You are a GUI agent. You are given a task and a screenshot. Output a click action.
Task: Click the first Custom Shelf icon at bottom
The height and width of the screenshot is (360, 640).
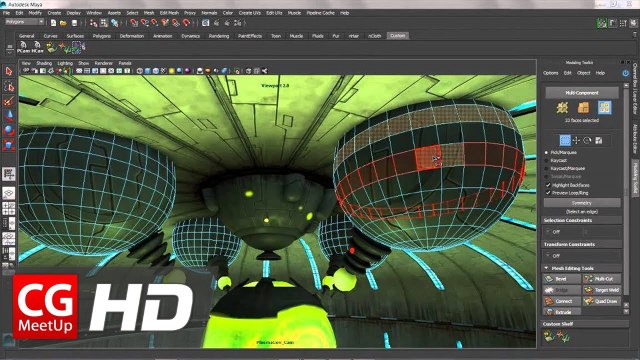point(549,336)
